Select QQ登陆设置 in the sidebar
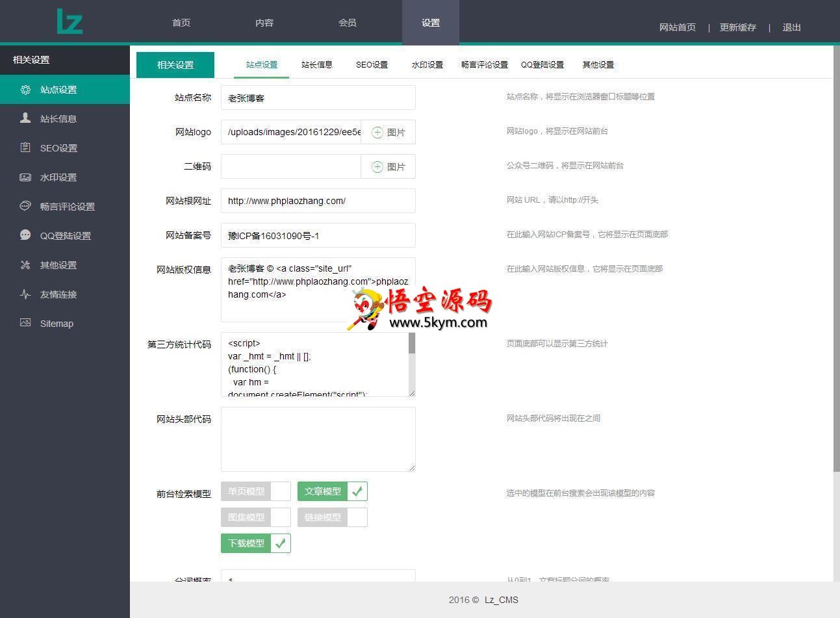 [65, 236]
